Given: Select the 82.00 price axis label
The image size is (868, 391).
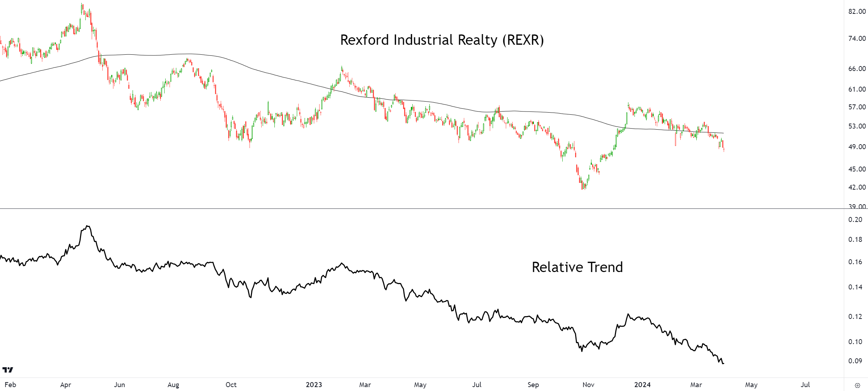Looking at the screenshot, I should 857,11.
